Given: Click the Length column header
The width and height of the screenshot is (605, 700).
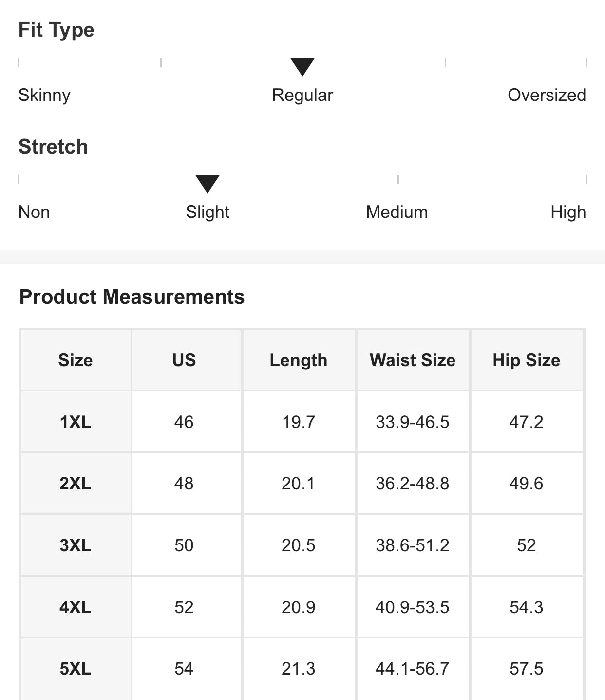Looking at the screenshot, I should tap(299, 360).
